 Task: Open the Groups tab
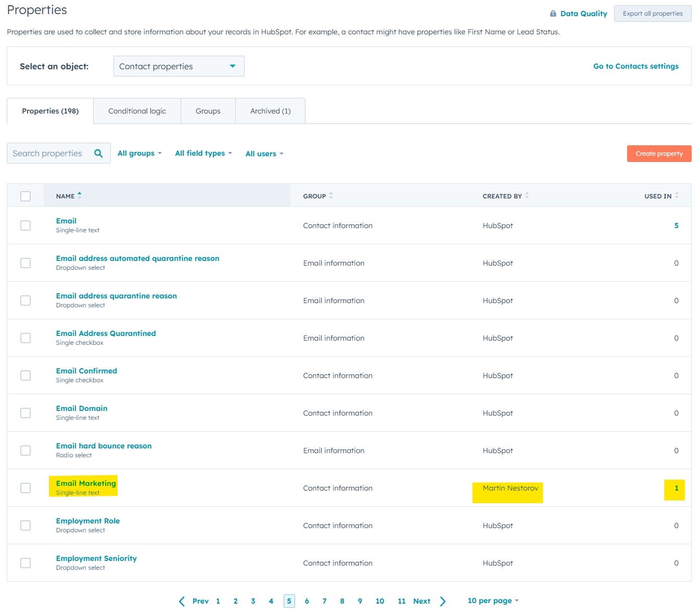(208, 111)
